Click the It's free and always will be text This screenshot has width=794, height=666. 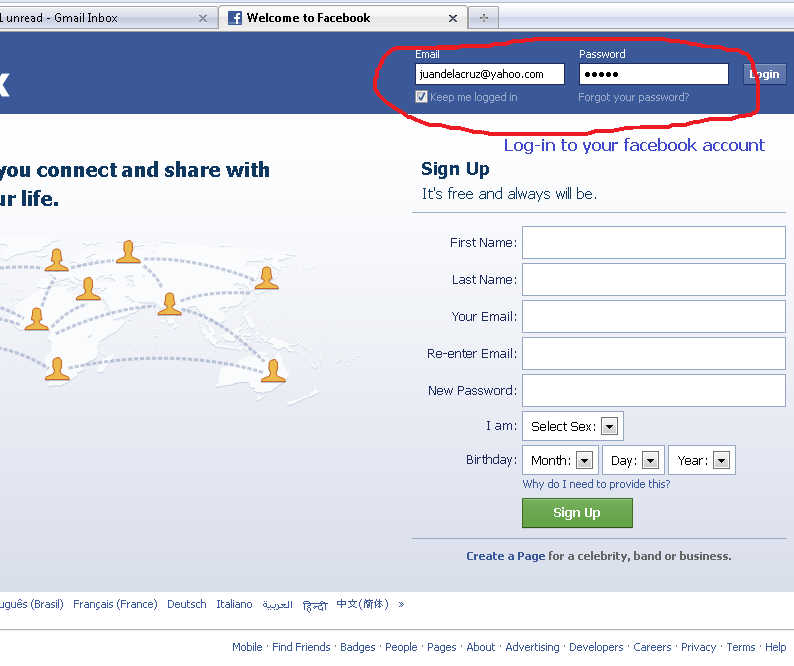(509, 194)
